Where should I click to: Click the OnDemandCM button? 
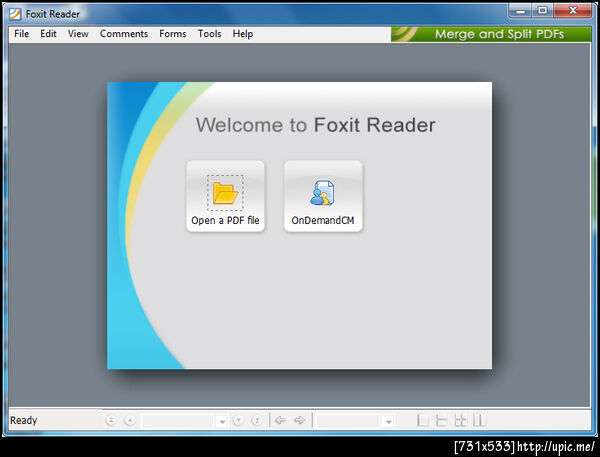coord(323,196)
